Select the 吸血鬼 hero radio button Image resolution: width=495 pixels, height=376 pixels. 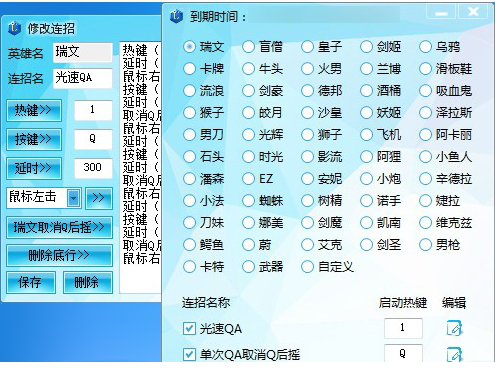pyautogui.click(x=425, y=91)
